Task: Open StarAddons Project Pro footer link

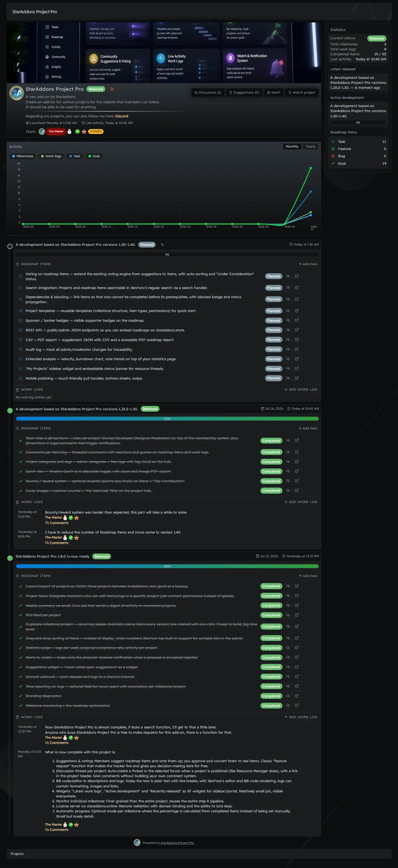Action: coord(177,843)
